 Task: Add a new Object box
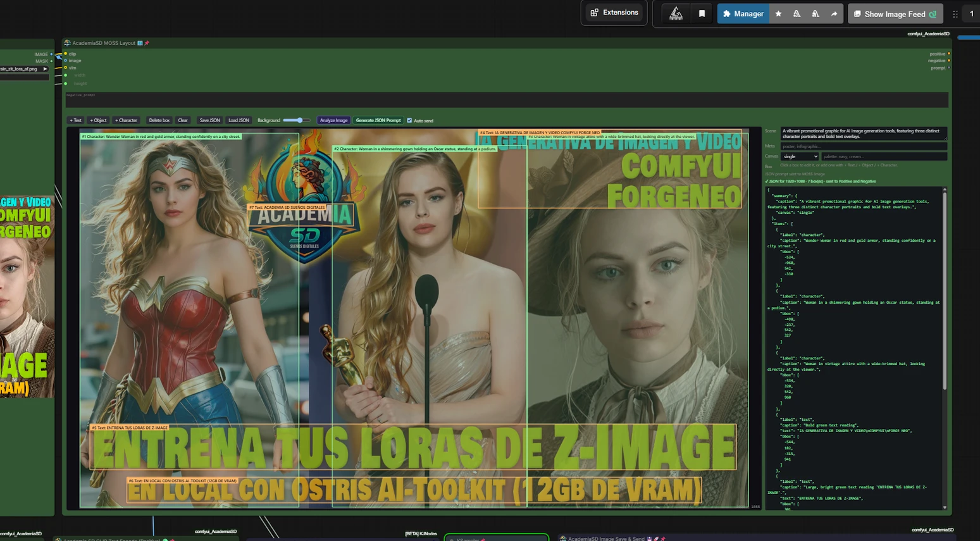[98, 120]
